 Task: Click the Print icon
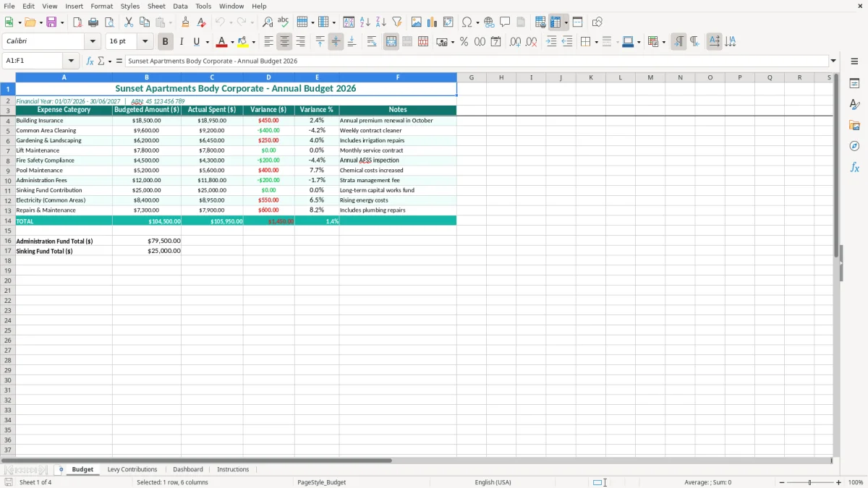click(x=93, y=22)
